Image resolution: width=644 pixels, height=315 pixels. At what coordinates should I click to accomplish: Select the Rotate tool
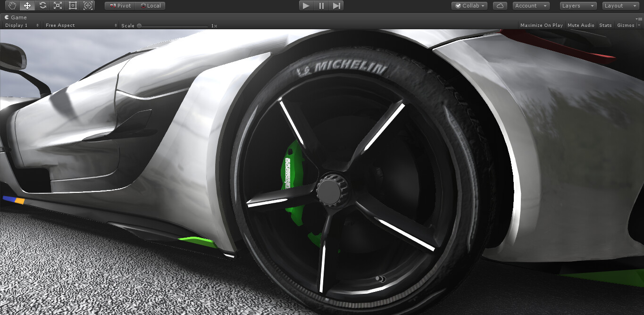42,6
